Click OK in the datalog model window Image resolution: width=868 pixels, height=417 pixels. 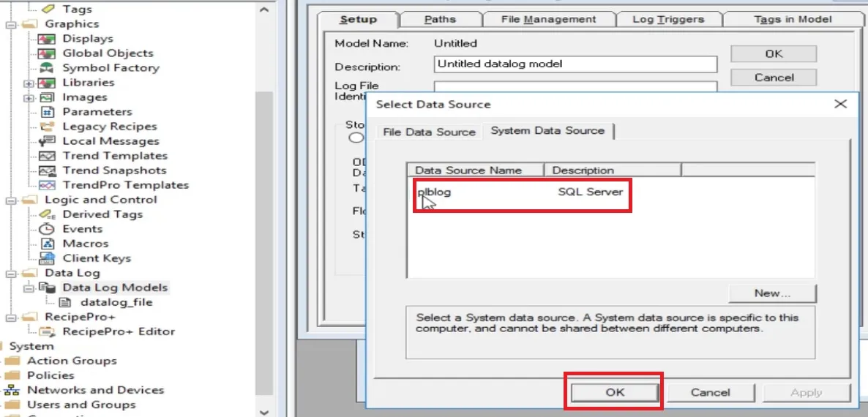774,53
